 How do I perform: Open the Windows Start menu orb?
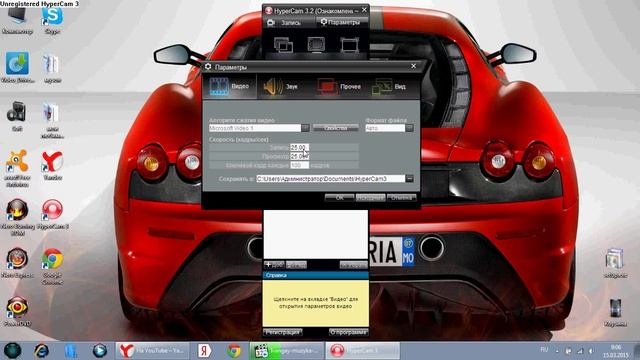click(12, 350)
